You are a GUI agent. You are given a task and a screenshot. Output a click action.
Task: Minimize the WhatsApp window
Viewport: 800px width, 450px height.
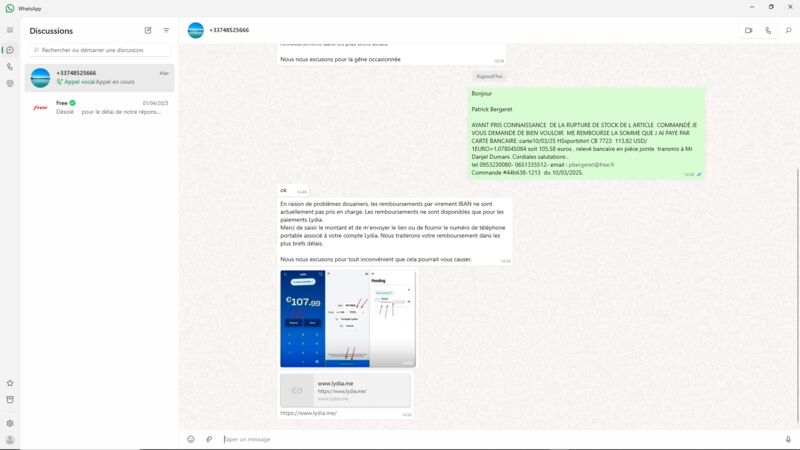752,7
